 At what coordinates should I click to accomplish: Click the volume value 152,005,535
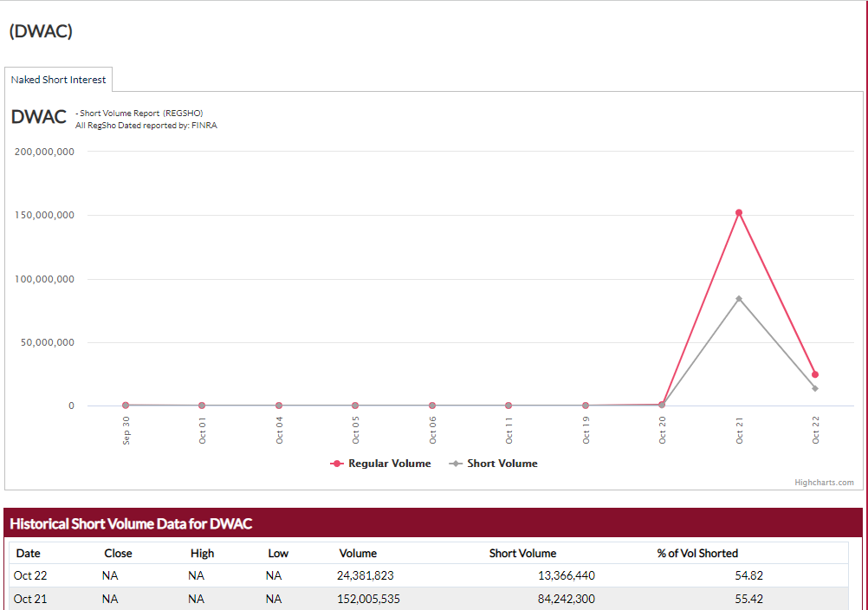coord(368,599)
